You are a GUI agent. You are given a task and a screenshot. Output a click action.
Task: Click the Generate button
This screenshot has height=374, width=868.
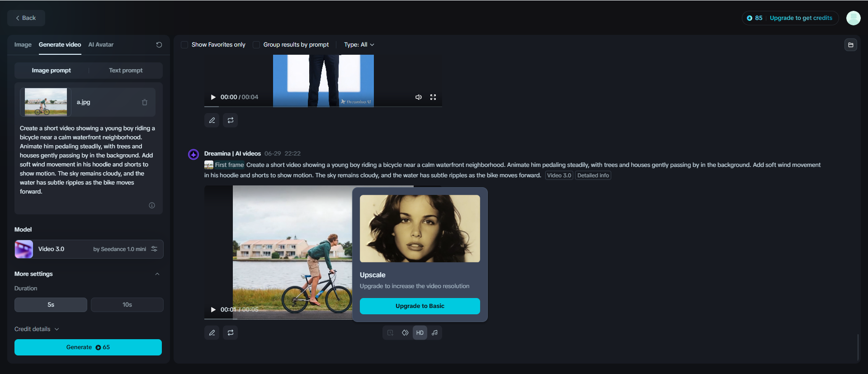click(x=88, y=347)
